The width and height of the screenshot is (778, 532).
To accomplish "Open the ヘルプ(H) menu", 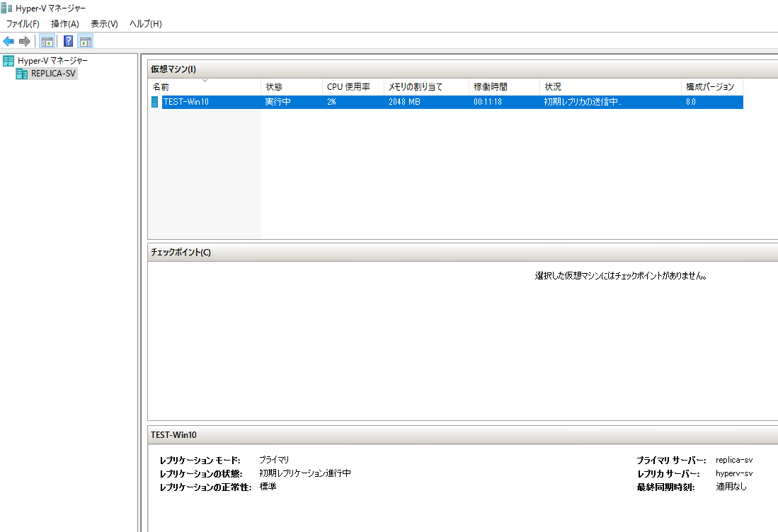I will 145,24.
